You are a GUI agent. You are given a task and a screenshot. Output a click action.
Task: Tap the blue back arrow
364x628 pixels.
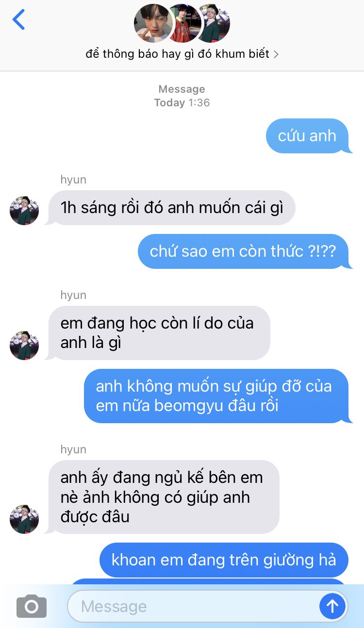(x=18, y=19)
